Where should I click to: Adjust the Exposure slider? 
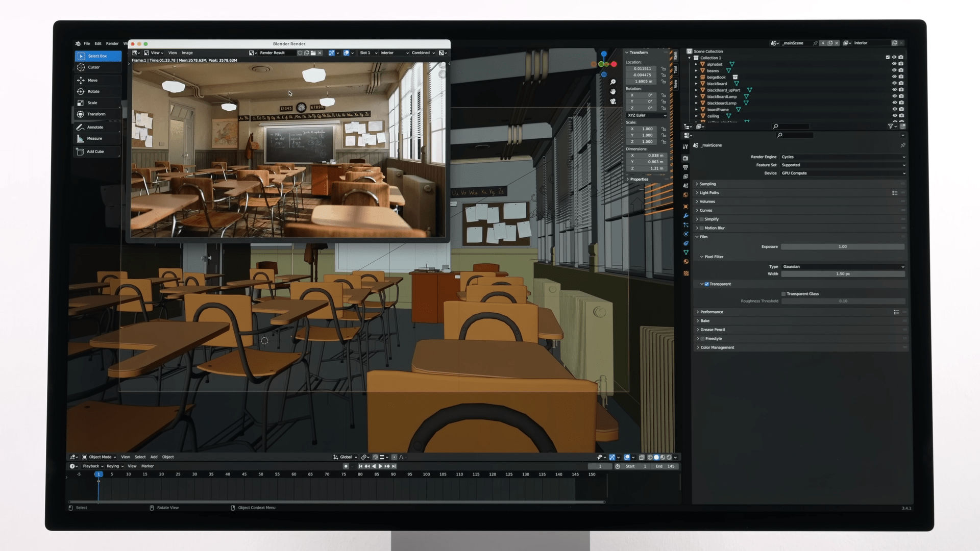click(842, 247)
